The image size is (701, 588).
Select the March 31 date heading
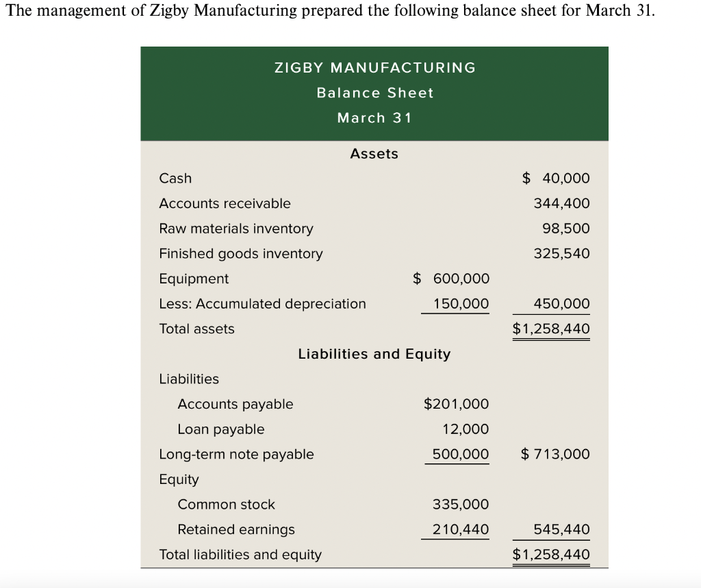click(x=374, y=118)
